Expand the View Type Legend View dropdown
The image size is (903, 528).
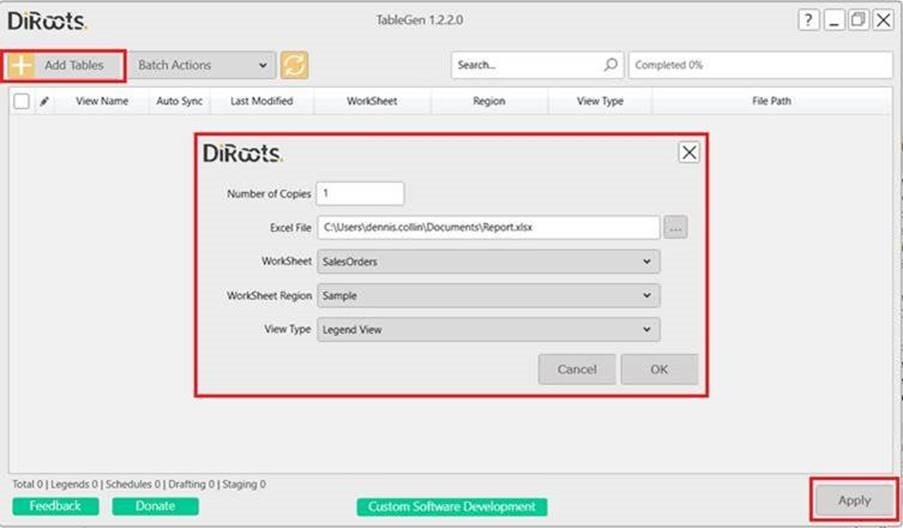pyautogui.click(x=488, y=329)
